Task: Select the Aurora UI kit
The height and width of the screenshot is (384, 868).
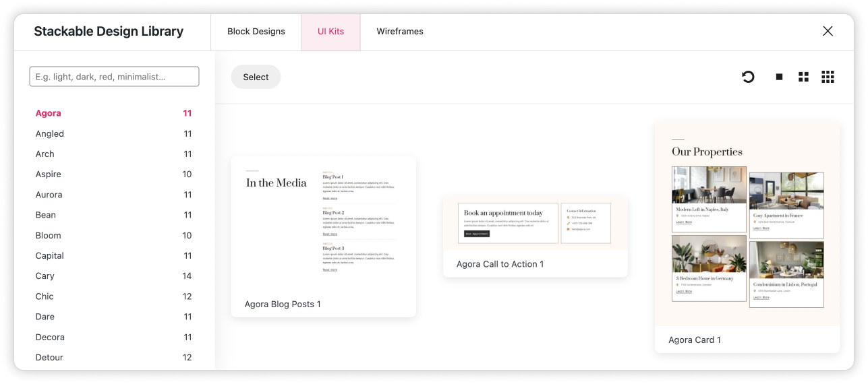Action: (114, 195)
